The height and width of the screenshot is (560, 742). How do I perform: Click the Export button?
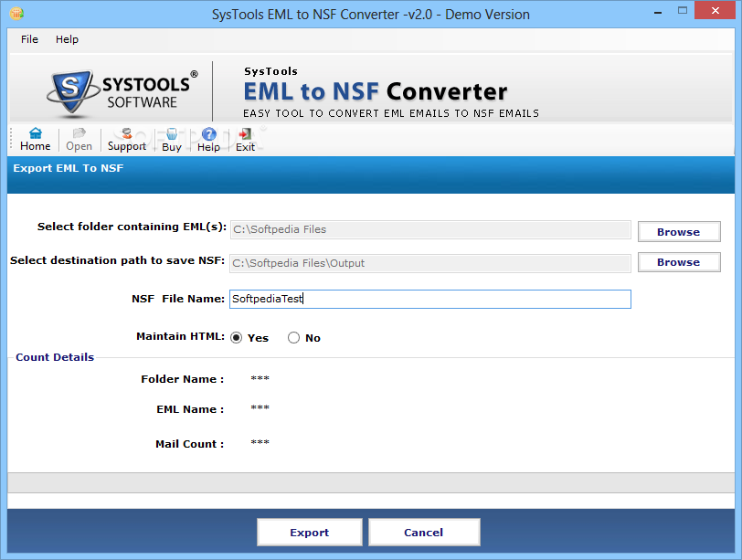pos(310,532)
